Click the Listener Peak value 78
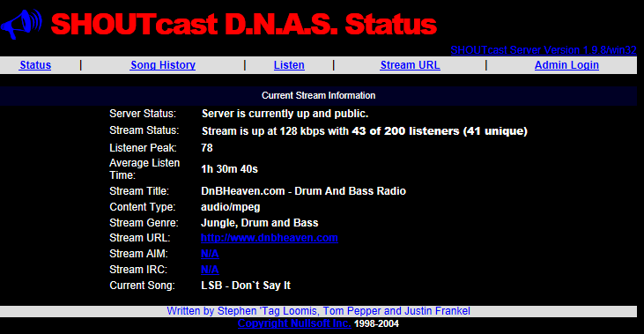 [207, 148]
